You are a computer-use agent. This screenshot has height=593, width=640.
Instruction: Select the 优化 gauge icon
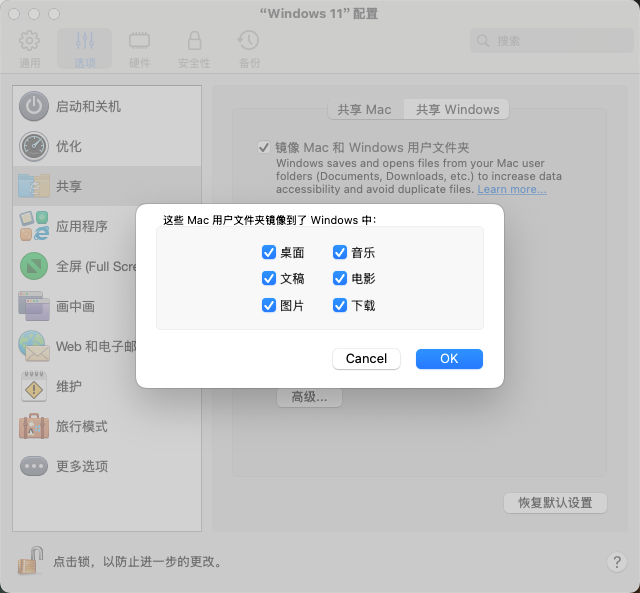[34, 146]
